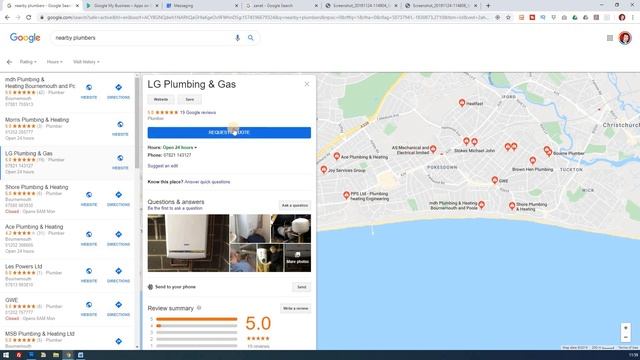
Task: Open the Les Powers Ltd website icon
Action: tap(89, 271)
